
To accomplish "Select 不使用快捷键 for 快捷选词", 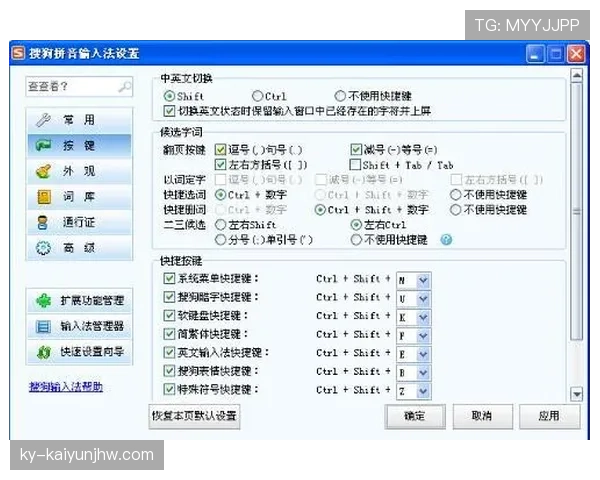I will 455,195.
